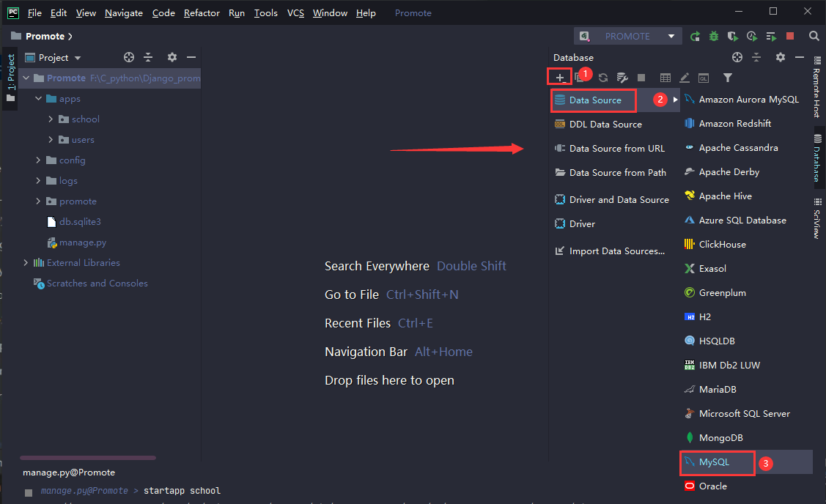This screenshot has width=826, height=504.
Task: Expand the logs folder
Action: [x=38, y=181]
